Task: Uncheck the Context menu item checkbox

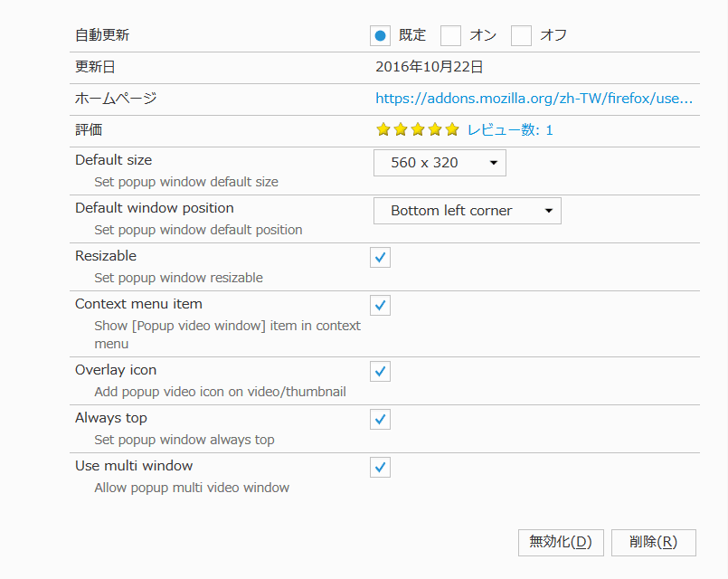Action: [380, 305]
